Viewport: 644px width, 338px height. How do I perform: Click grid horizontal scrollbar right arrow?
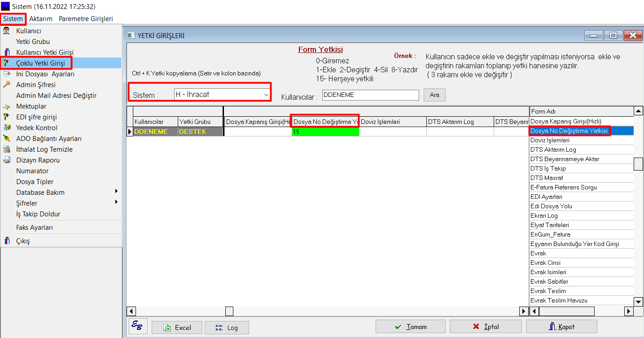click(524, 311)
